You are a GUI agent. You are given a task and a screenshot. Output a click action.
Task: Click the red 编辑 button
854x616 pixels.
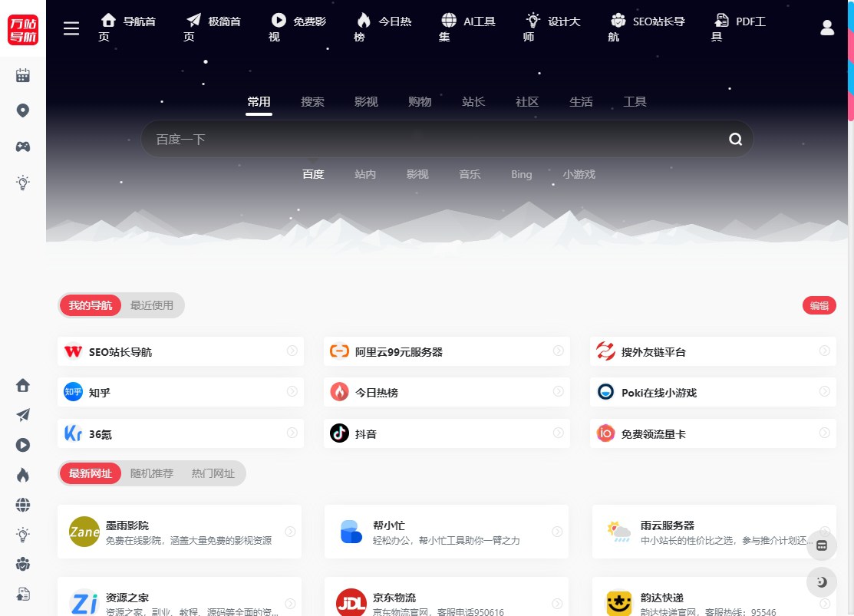coord(819,305)
